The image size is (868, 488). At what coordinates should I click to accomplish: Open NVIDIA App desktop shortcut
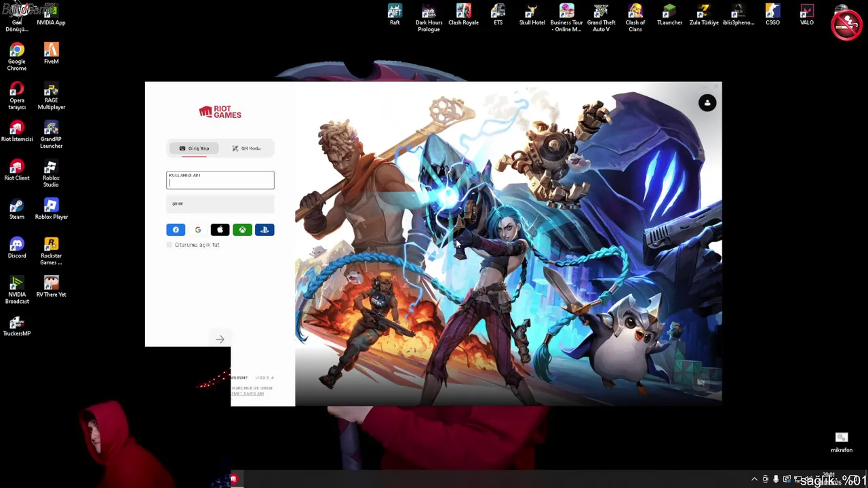click(51, 15)
